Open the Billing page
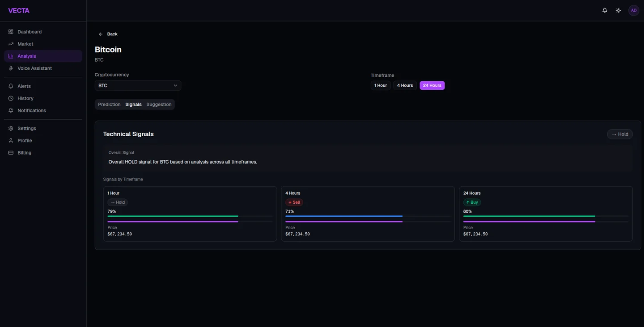This screenshot has width=644, height=327. click(43, 153)
